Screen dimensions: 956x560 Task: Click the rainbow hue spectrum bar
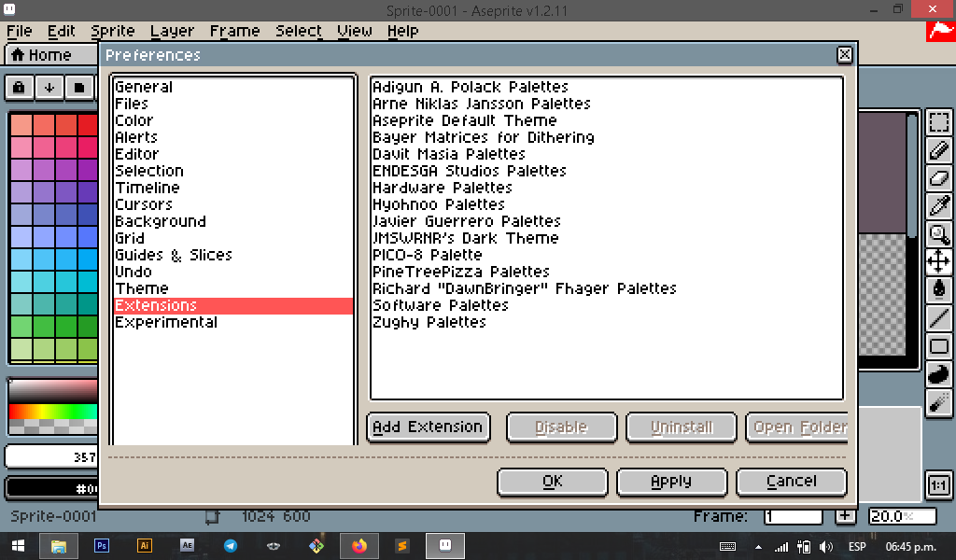(52, 412)
